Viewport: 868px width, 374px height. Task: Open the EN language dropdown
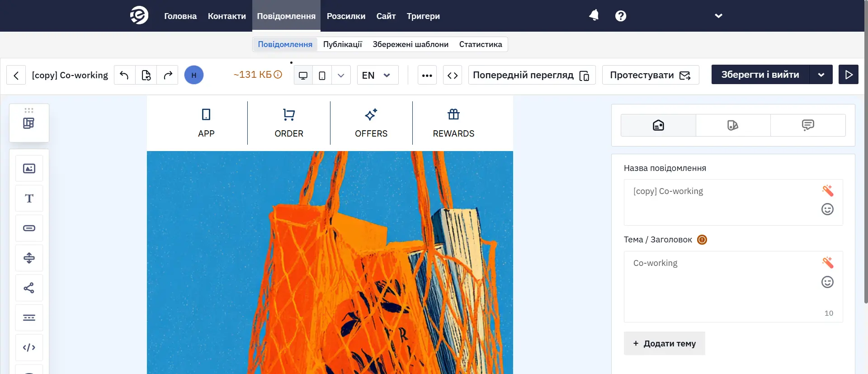(x=377, y=75)
